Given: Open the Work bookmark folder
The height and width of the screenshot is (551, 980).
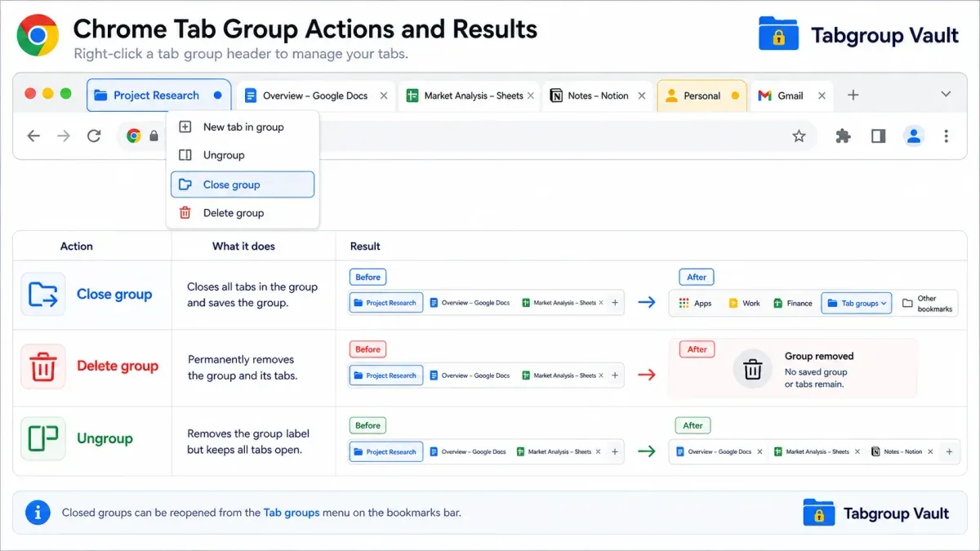Looking at the screenshot, I should point(744,303).
